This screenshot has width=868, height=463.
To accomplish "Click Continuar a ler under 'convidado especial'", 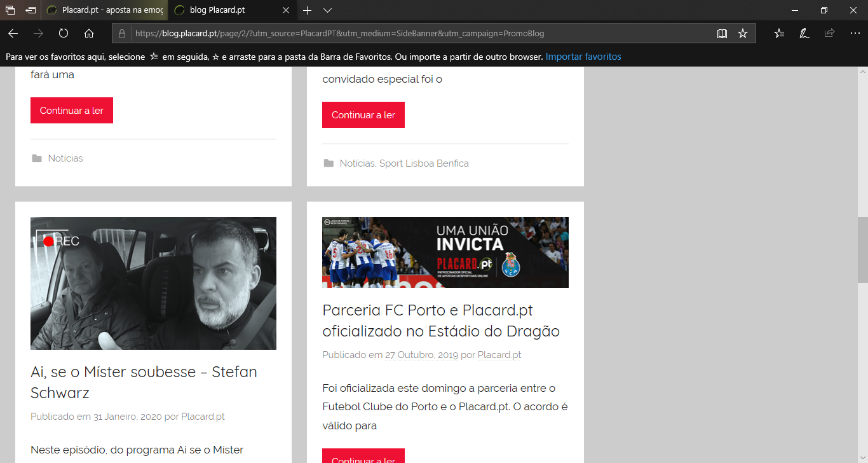I will pos(363,115).
